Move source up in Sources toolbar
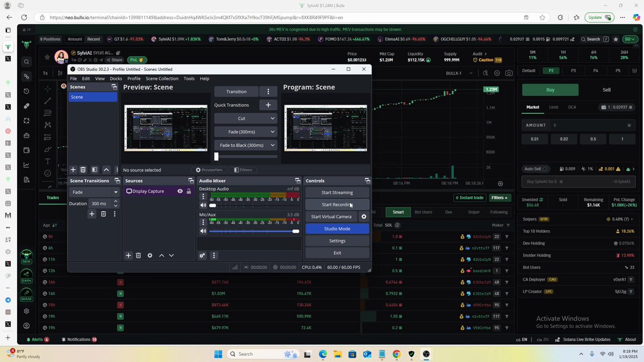The width and height of the screenshot is (644, 362). click(162, 255)
